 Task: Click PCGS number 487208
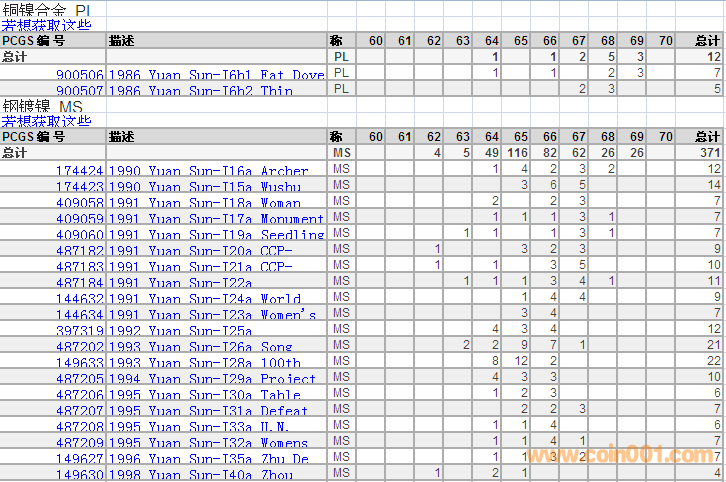click(x=79, y=427)
